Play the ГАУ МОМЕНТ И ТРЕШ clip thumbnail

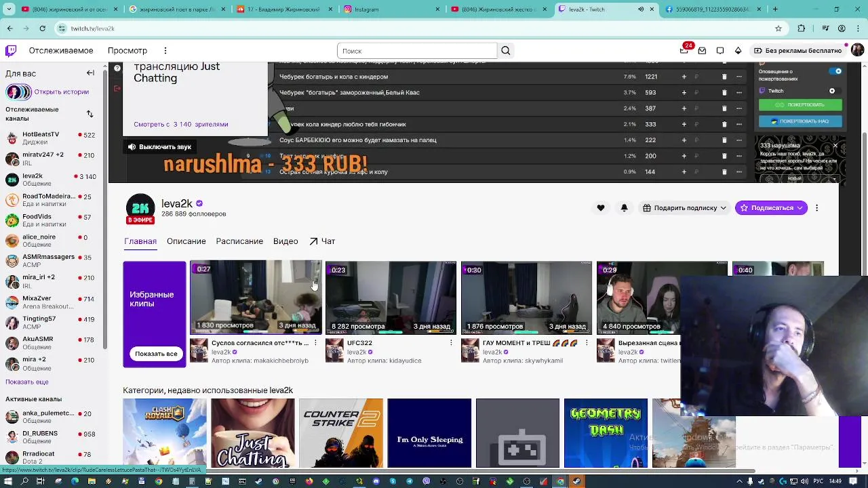coord(527,298)
